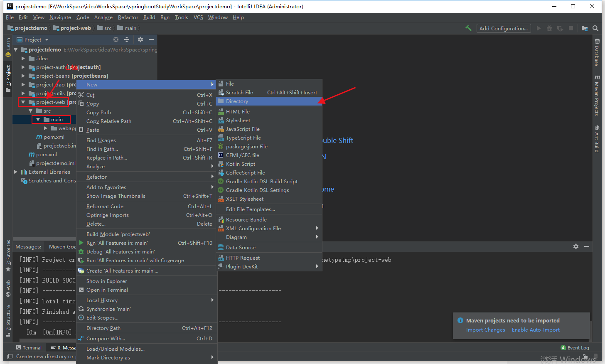Expand the project-auth module
The width and height of the screenshot is (605, 364).
coord(23,67)
